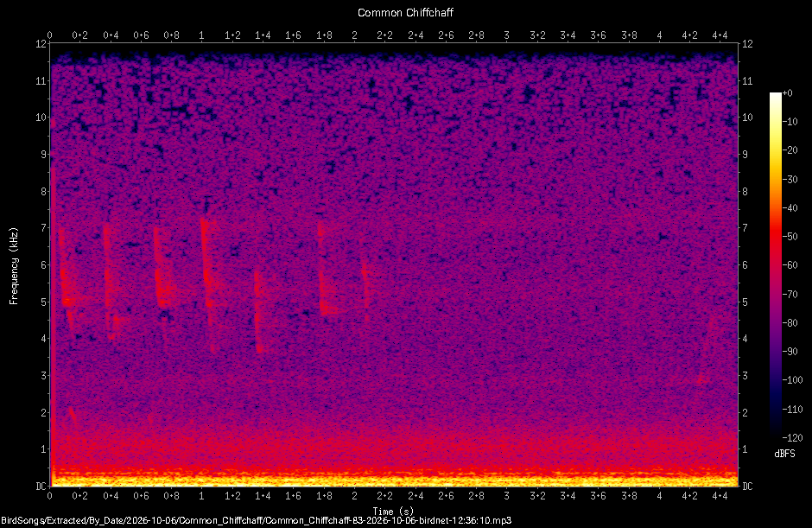Click the "Common Chiffchaff" chart title
Screen dimensions: 812x528
pyautogui.click(x=405, y=13)
